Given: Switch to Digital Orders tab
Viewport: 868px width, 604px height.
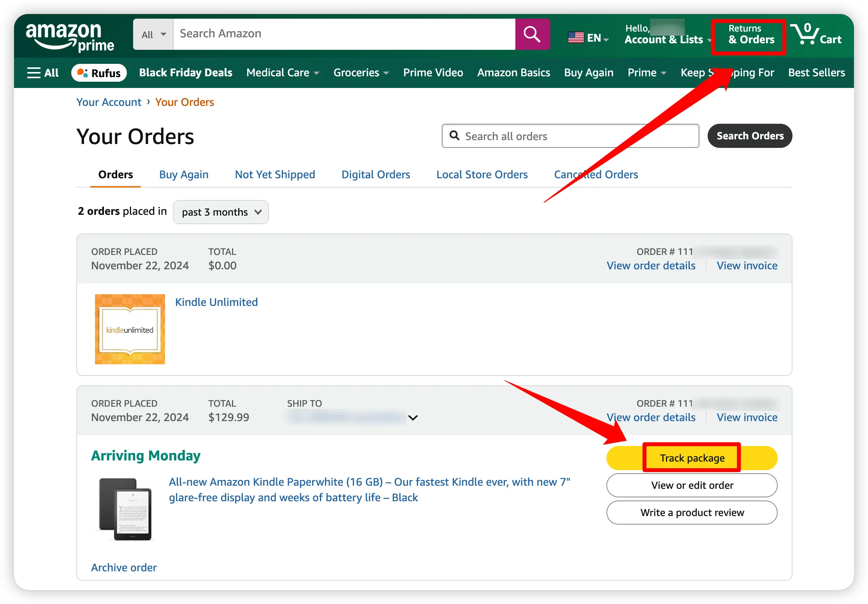Looking at the screenshot, I should point(376,174).
